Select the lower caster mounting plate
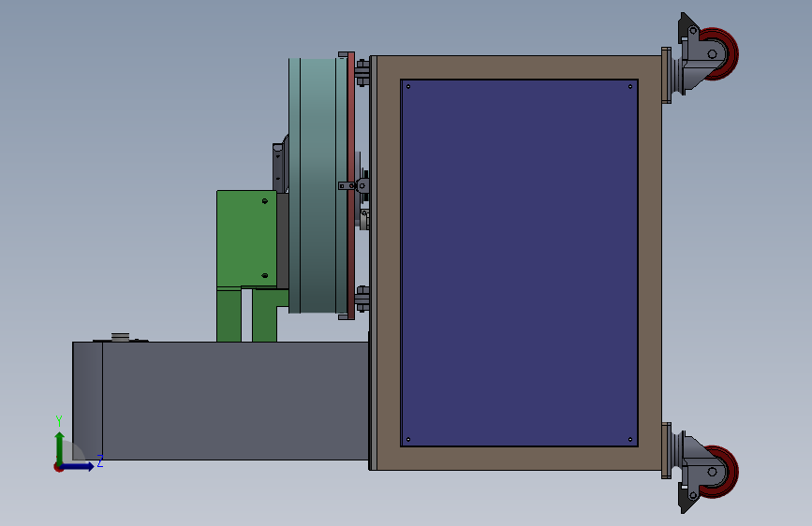This screenshot has height=526, width=812. [x=667, y=450]
